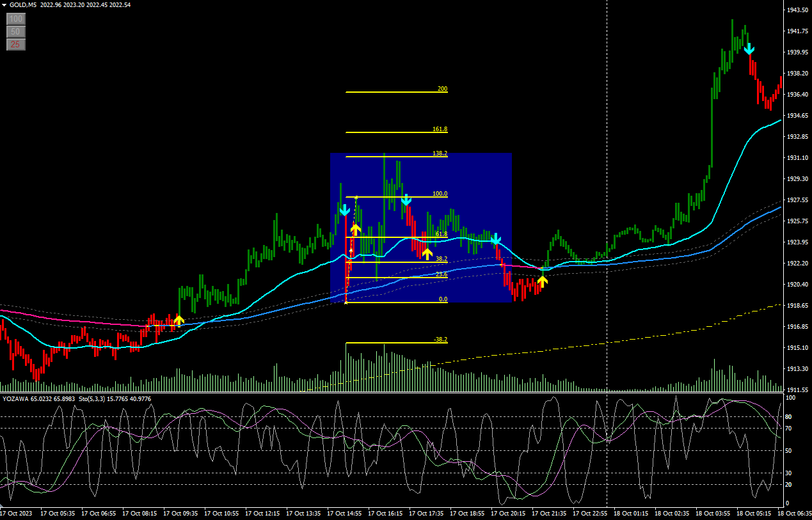Select cyan down arrow at the blue rectangle's left edge
The image size is (812, 520).
point(344,210)
